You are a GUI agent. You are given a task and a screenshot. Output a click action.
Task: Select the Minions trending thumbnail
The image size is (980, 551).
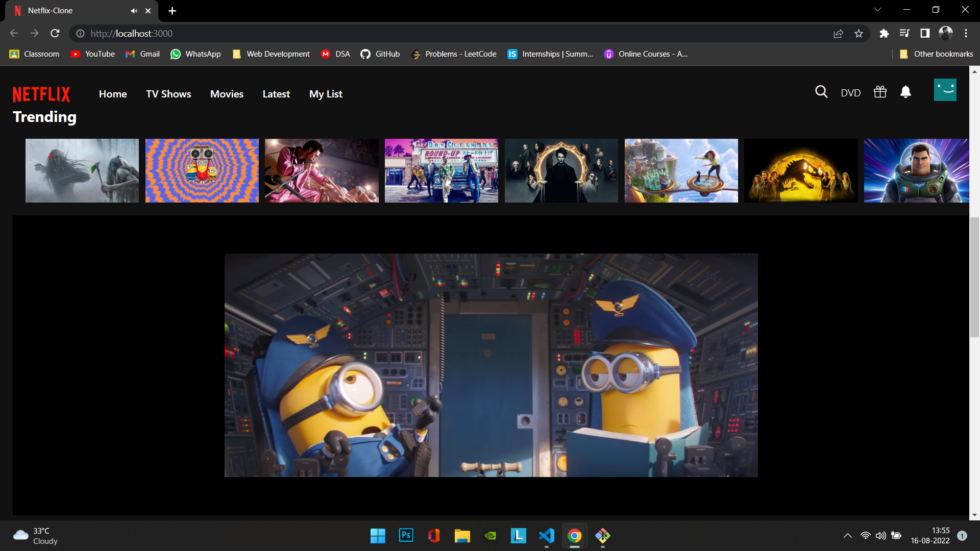[x=202, y=170]
